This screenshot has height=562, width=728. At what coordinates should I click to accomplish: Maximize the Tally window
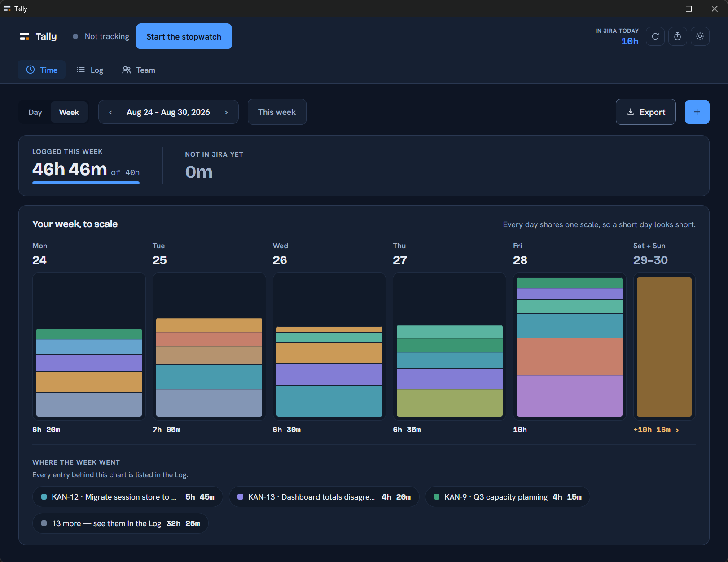[x=689, y=9]
